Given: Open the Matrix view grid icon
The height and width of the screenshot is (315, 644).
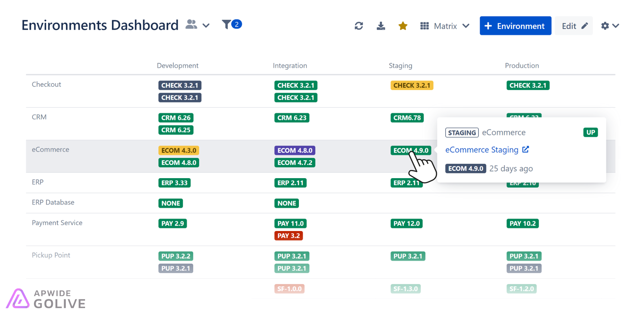Looking at the screenshot, I should pos(424,26).
